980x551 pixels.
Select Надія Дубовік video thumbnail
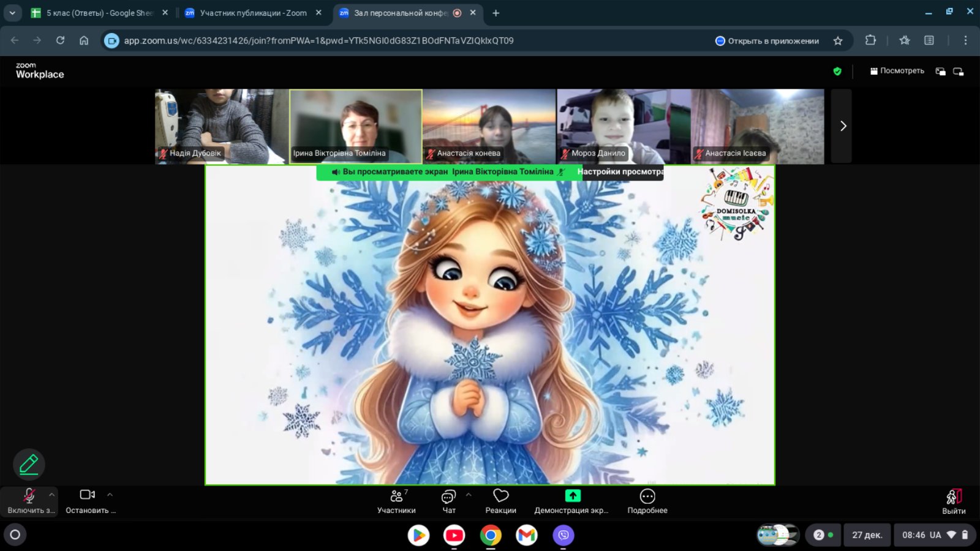click(222, 126)
